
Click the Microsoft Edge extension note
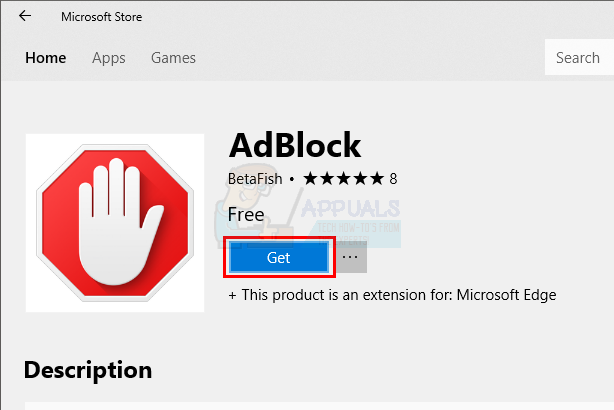(x=392, y=295)
